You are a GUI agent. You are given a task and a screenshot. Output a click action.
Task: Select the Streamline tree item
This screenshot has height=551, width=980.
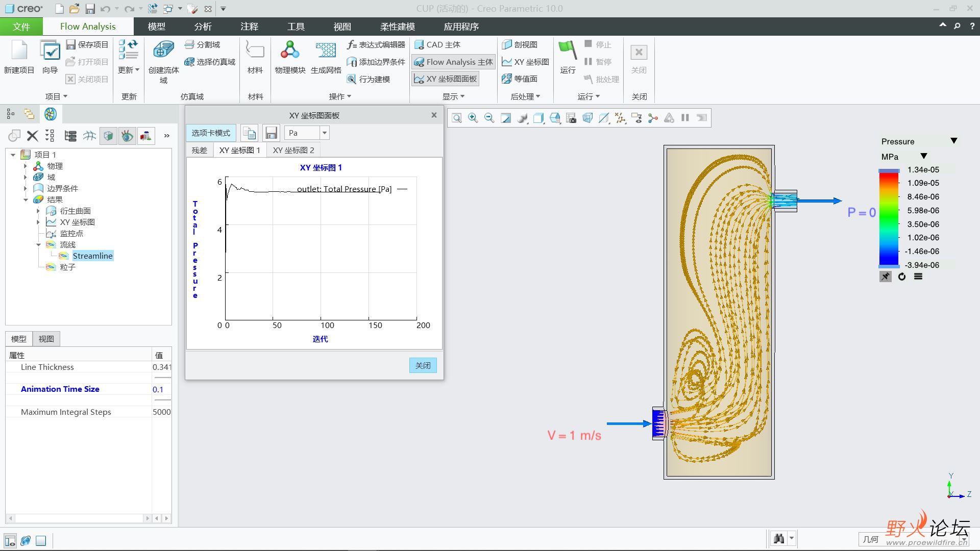click(92, 256)
